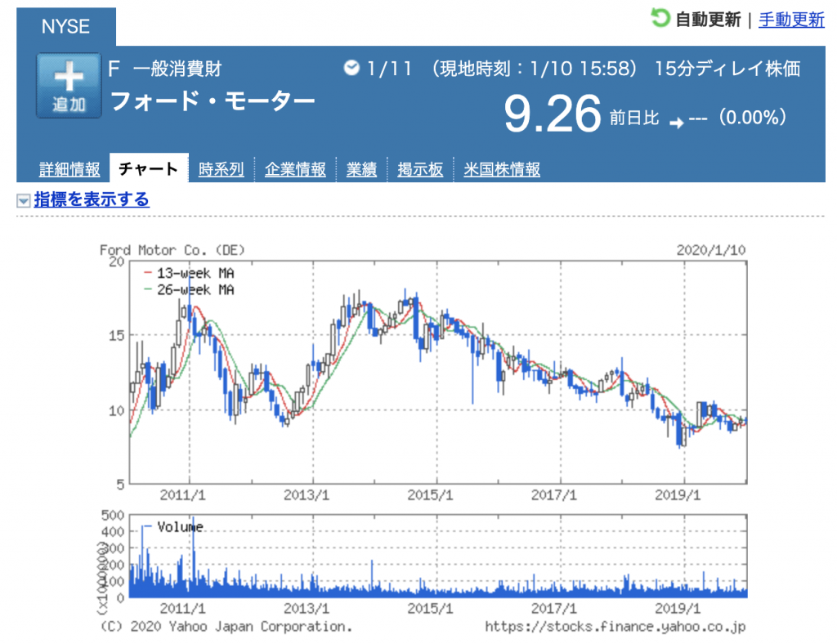
Task: Click the フォード・モーター company name
Action: click(x=213, y=101)
